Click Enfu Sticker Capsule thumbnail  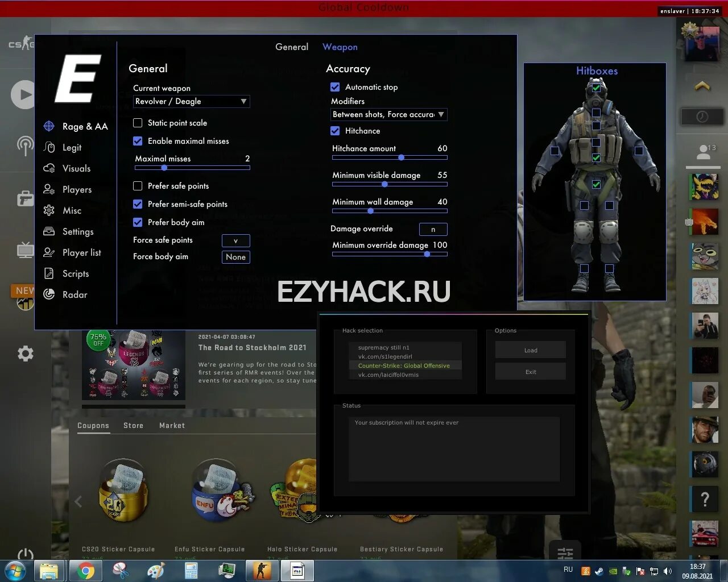point(222,491)
